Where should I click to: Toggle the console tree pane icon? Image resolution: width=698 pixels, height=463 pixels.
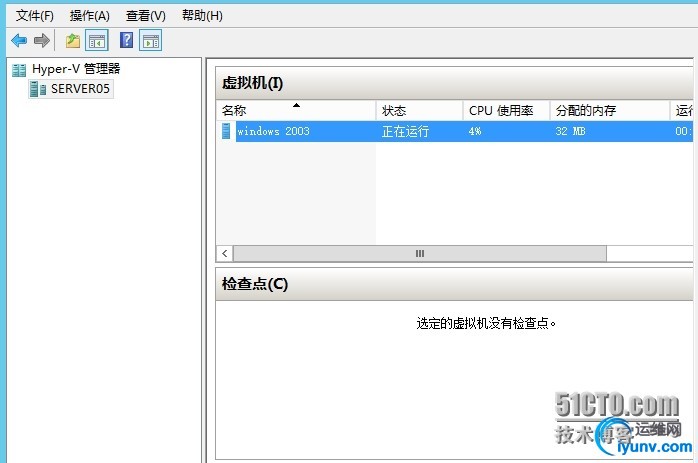click(x=97, y=41)
